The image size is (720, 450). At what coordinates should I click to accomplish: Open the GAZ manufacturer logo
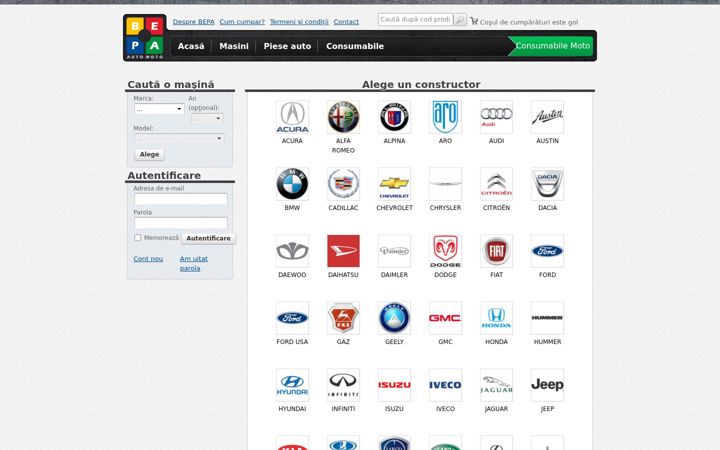[x=343, y=318]
